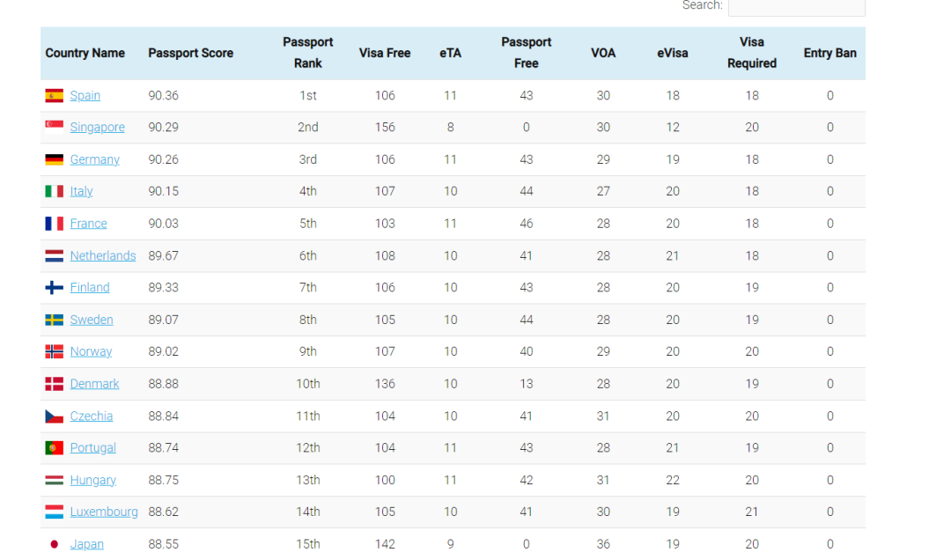This screenshot has width=951, height=560.
Task: Click the Singapore flag icon
Action: point(54,128)
